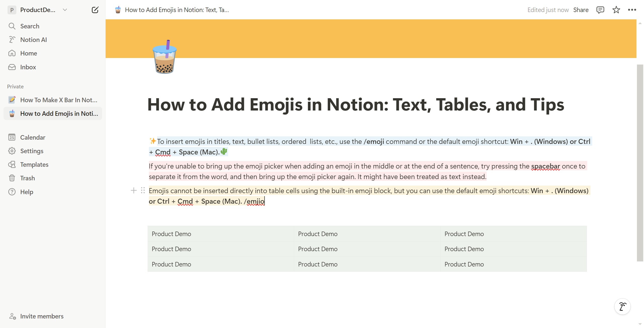Click bubble tea icon in sidebar page row
This screenshot has width=644, height=328.
pos(12,114)
